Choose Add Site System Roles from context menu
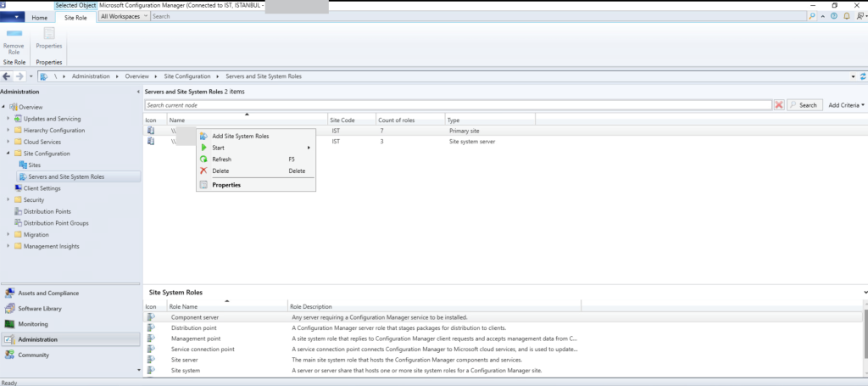The image size is (868, 386). pyautogui.click(x=240, y=136)
